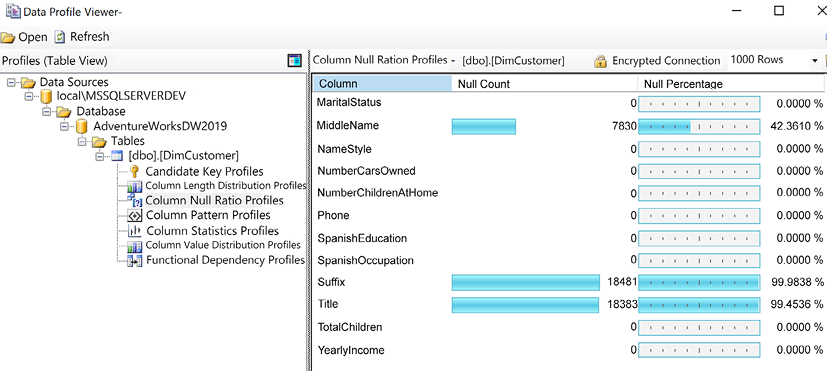The image size is (827, 371).
Task: Click the Data Profile Viewer app icon
Action: (13, 11)
